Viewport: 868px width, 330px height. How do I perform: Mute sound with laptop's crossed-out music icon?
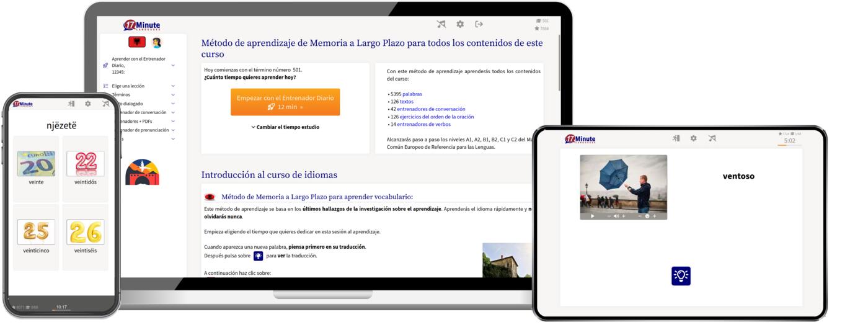(x=441, y=24)
